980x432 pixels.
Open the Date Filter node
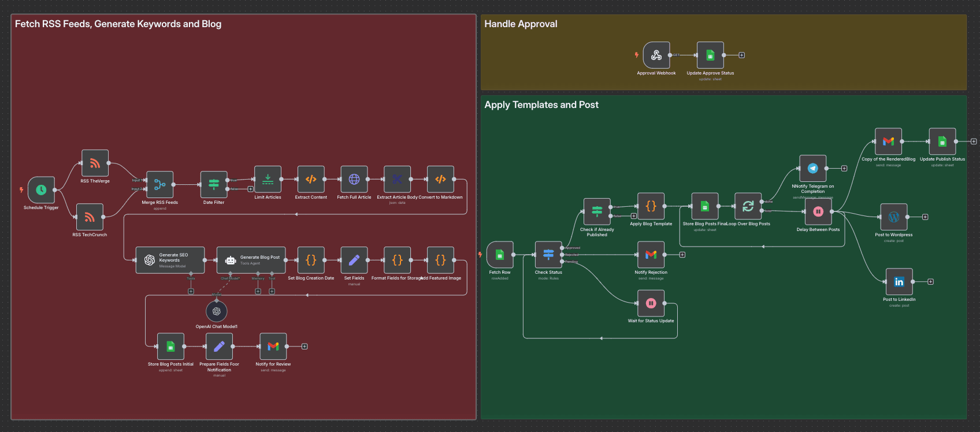coord(214,185)
